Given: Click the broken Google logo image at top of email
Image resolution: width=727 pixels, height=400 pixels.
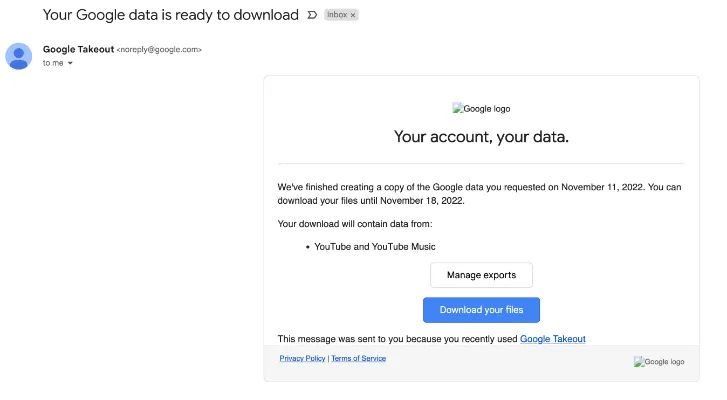Looking at the screenshot, I should click(481, 108).
